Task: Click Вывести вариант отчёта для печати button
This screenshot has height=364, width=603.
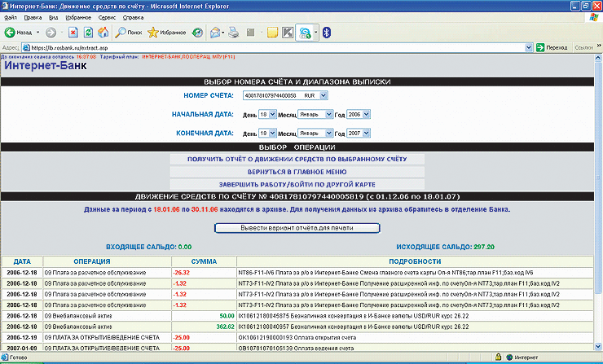Action: click(x=297, y=228)
